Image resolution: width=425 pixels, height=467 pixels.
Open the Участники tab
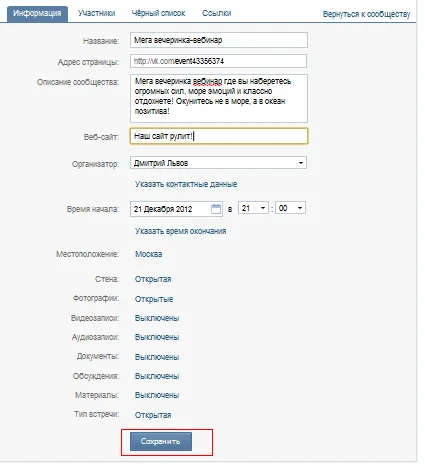tap(97, 13)
